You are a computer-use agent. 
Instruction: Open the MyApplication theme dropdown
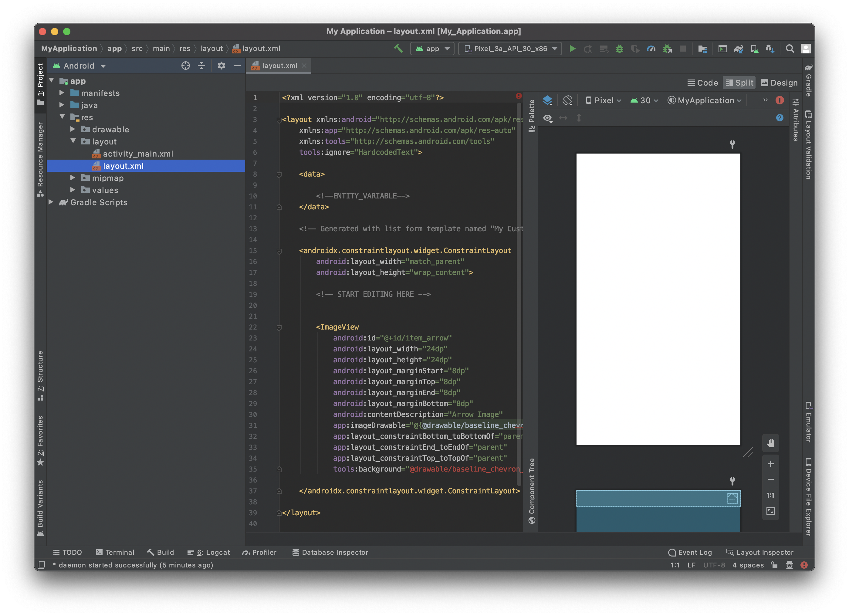(x=705, y=100)
